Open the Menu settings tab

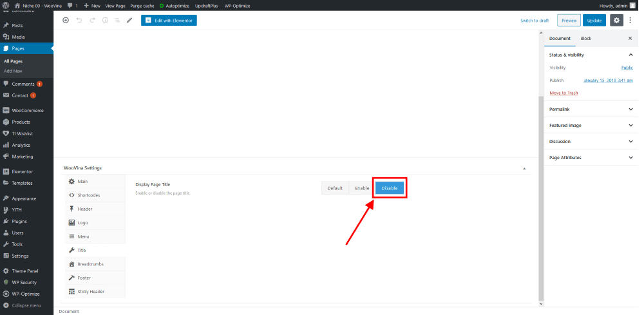pyautogui.click(x=95, y=236)
